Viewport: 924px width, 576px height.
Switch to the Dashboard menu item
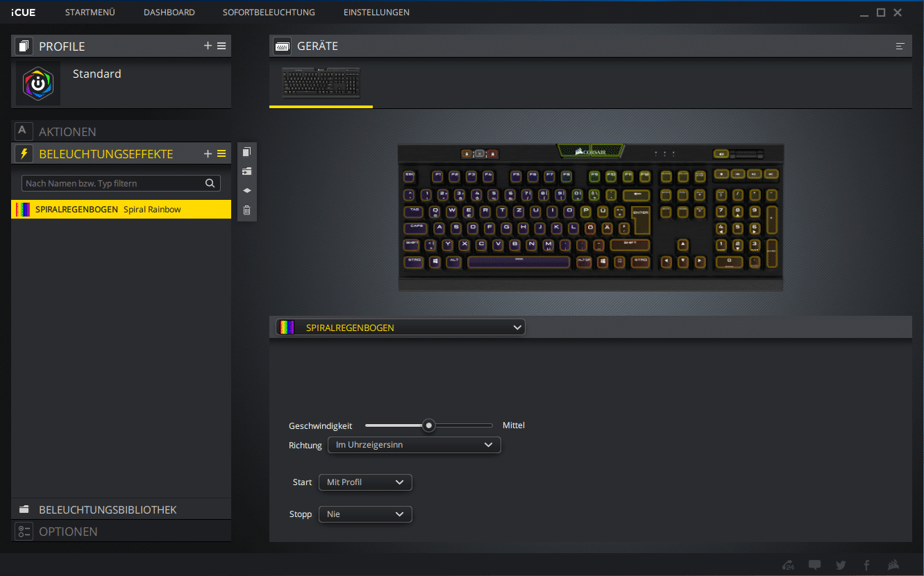169,12
